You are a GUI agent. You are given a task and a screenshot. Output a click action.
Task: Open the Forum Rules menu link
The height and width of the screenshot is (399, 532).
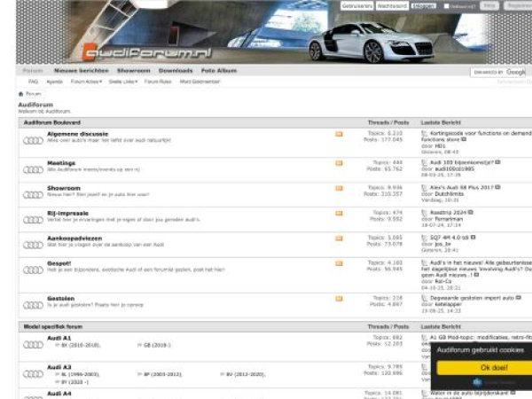158,82
